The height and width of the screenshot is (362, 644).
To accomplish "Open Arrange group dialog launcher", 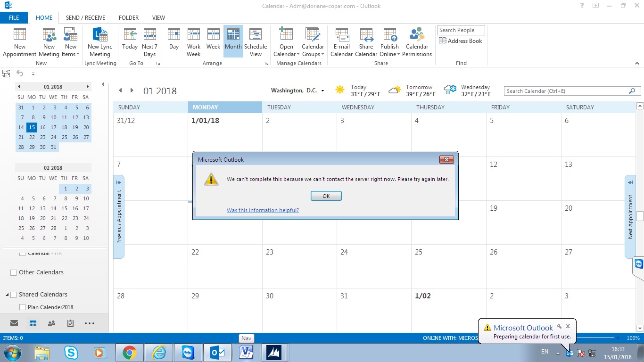I will [x=267, y=63].
